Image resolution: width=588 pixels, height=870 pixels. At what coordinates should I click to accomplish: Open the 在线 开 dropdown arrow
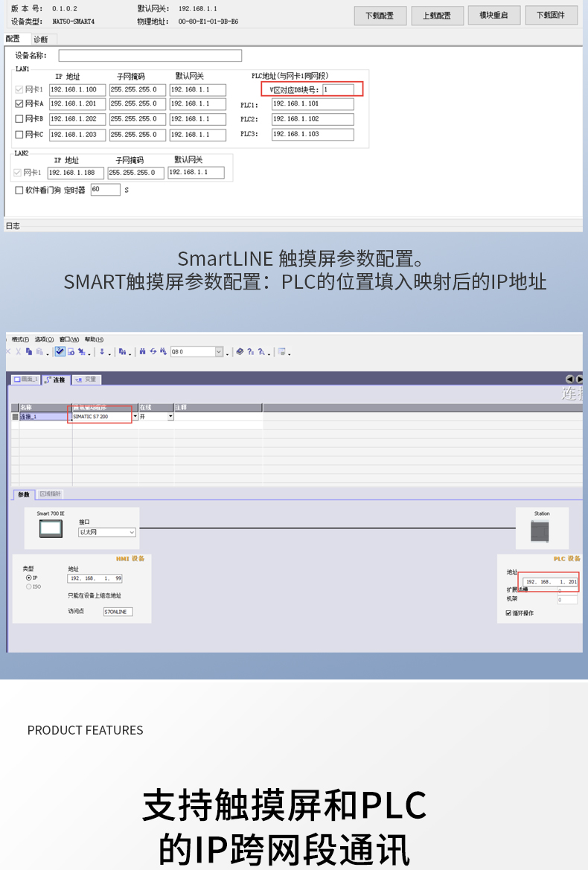point(170,416)
